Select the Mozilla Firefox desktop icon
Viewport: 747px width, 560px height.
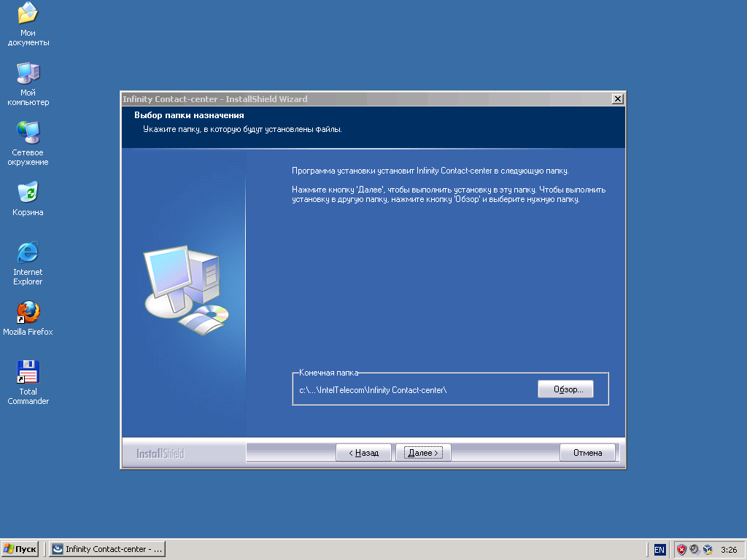(x=28, y=319)
